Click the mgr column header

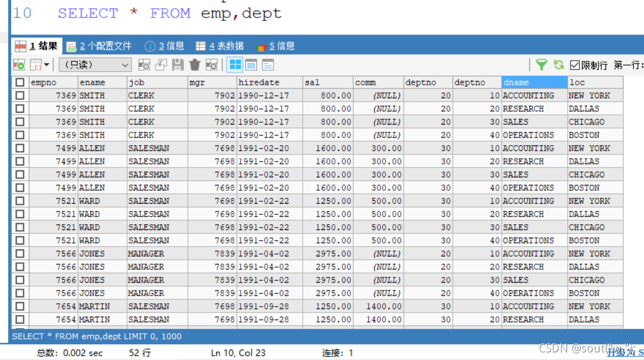(213, 82)
